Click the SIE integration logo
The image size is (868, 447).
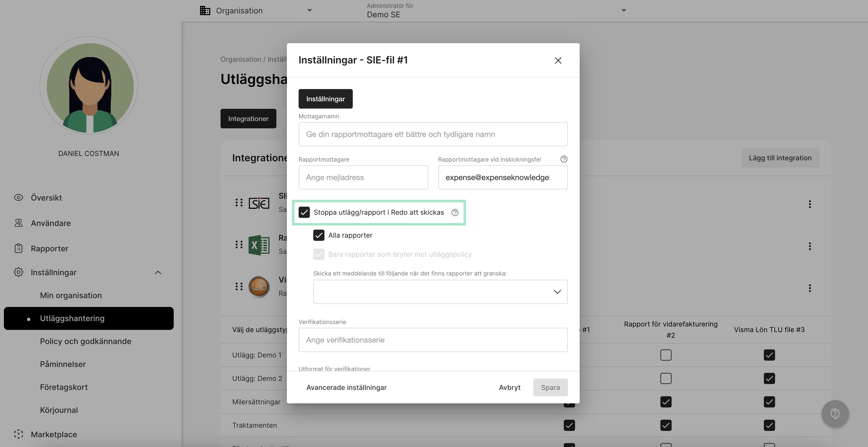[259, 203]
